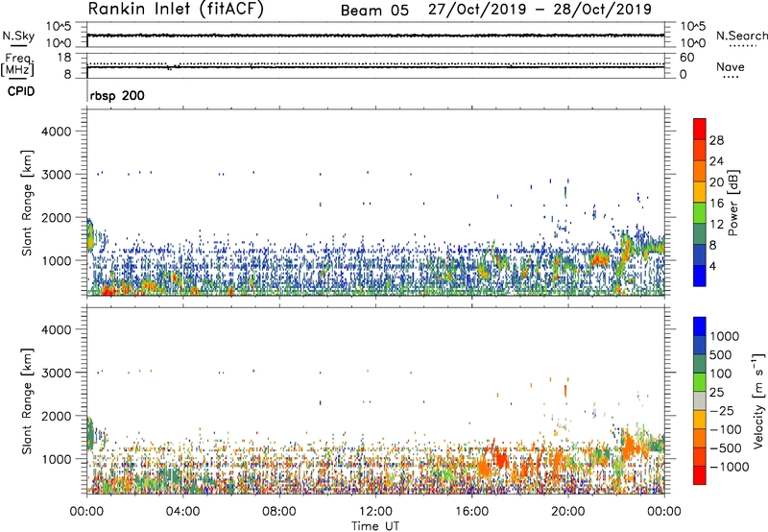The image size is (768, 532).
Task: Click the 4000 tick on power panel axis
Action: (56, 132)
